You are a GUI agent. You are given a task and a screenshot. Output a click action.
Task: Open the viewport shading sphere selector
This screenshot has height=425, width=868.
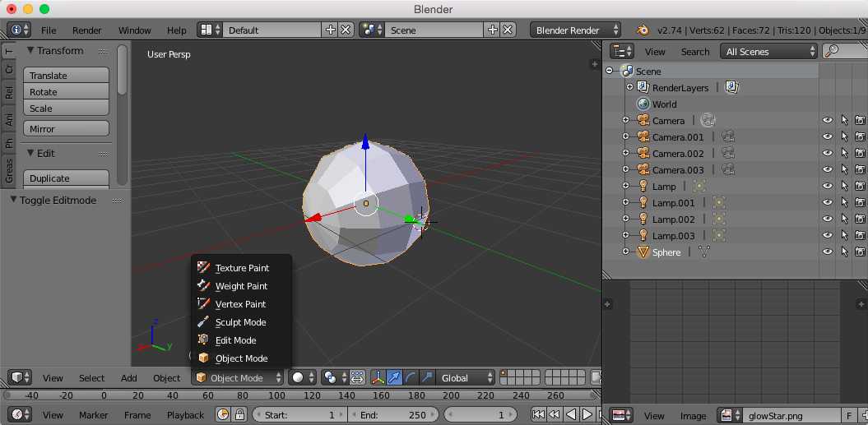tap(302, 378)
